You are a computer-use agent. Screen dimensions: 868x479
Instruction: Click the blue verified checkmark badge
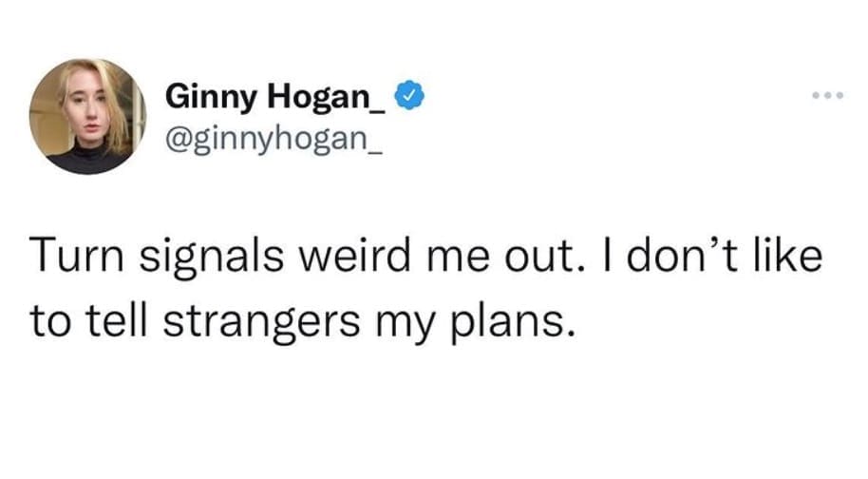pyautogui.click(x=409, y=96)
